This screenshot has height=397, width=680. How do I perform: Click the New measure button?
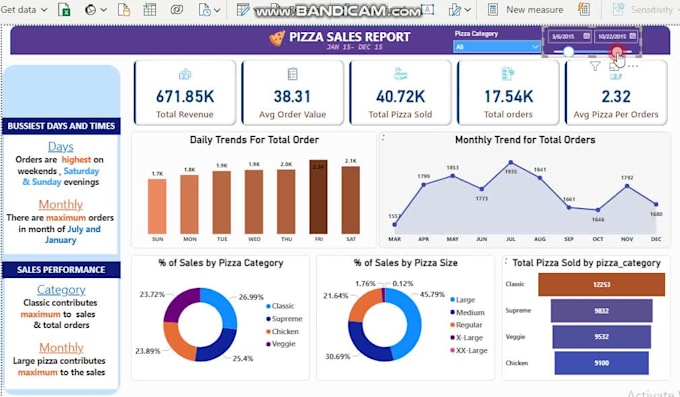526,9
